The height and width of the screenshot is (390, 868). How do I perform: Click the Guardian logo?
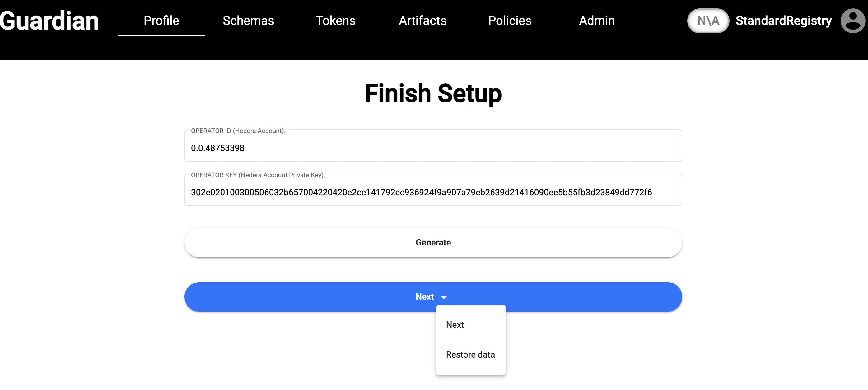49,21
